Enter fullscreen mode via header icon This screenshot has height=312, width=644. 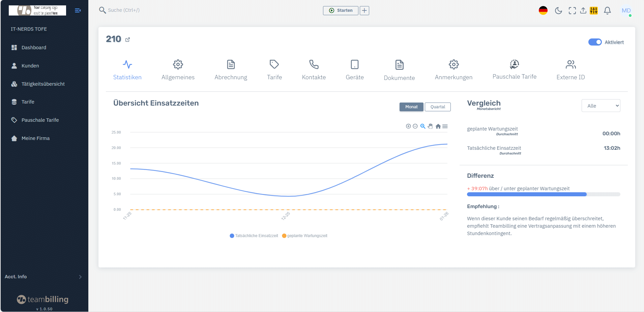click(572, 11)
